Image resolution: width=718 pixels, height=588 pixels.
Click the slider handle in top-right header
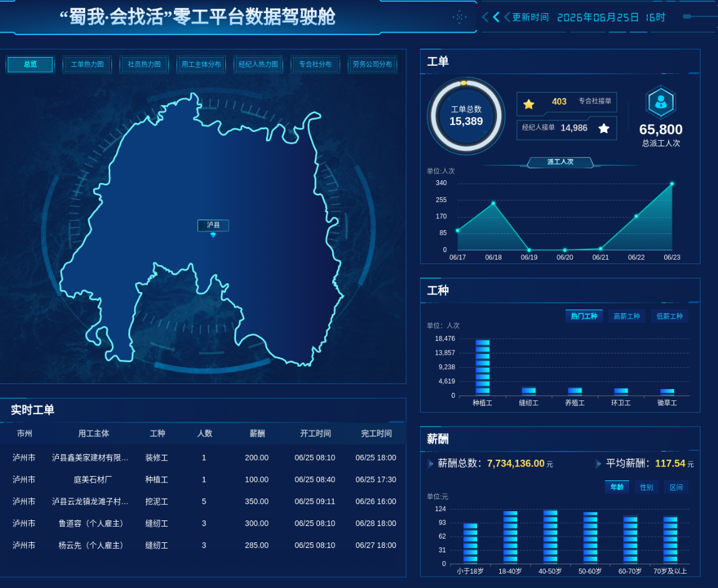[687, 16]
